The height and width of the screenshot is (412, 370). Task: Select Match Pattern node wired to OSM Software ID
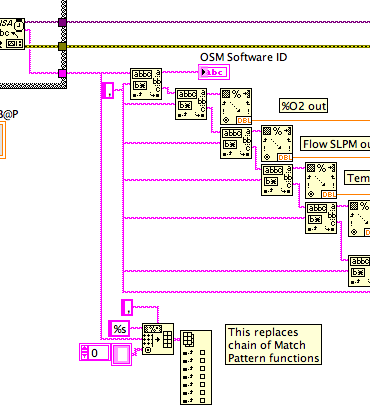pos(146,84)
